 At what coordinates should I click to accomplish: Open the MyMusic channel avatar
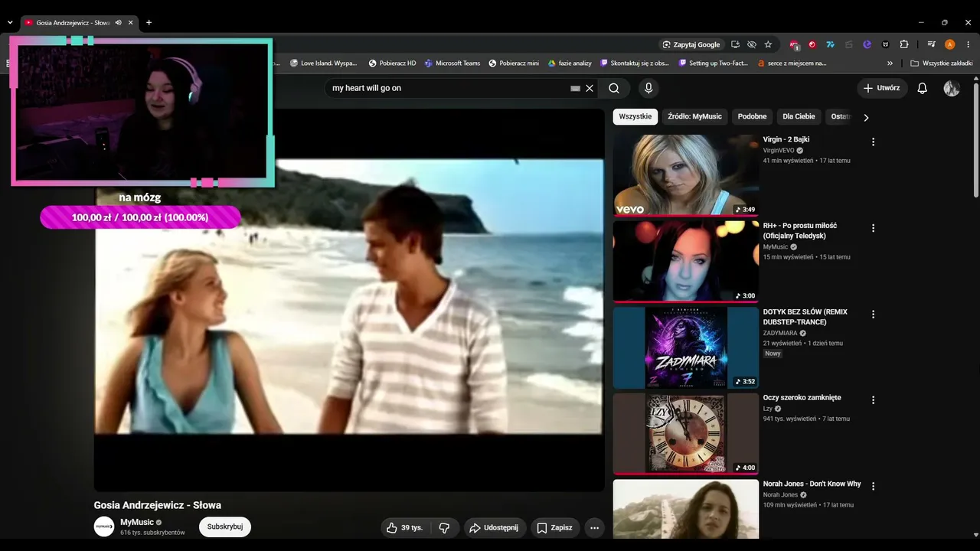click(104, 527)
